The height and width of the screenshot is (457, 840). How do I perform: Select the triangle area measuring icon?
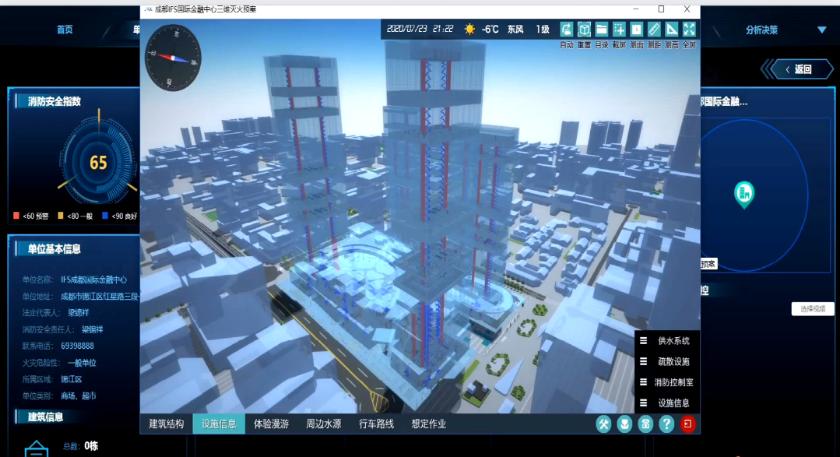[671, 29]
